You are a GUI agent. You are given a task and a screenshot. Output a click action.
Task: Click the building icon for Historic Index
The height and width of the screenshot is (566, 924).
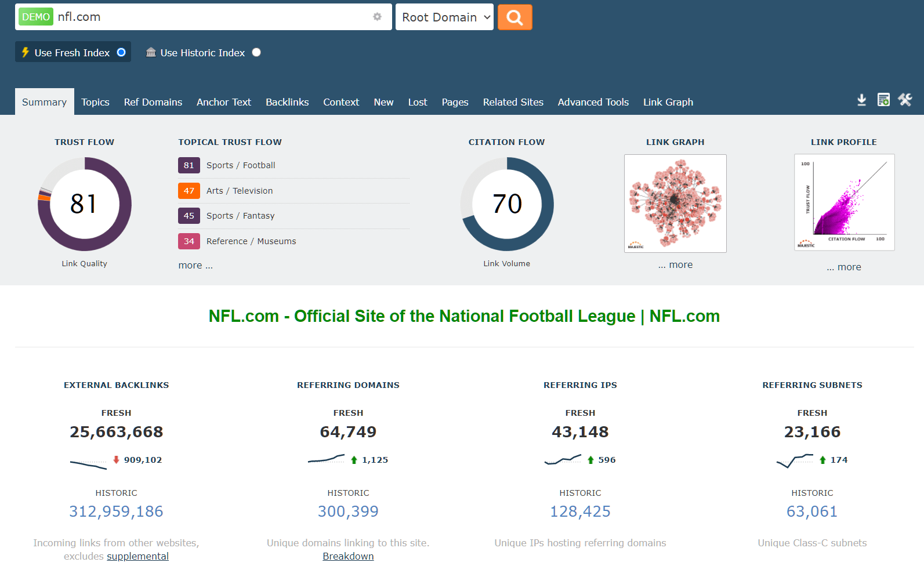(151, 52)
